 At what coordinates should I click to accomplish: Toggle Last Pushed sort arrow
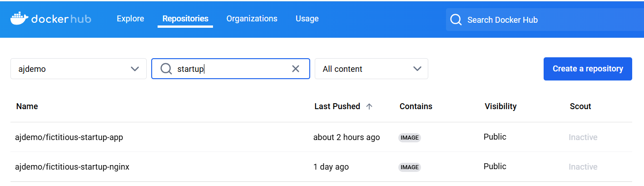point(369,106)
